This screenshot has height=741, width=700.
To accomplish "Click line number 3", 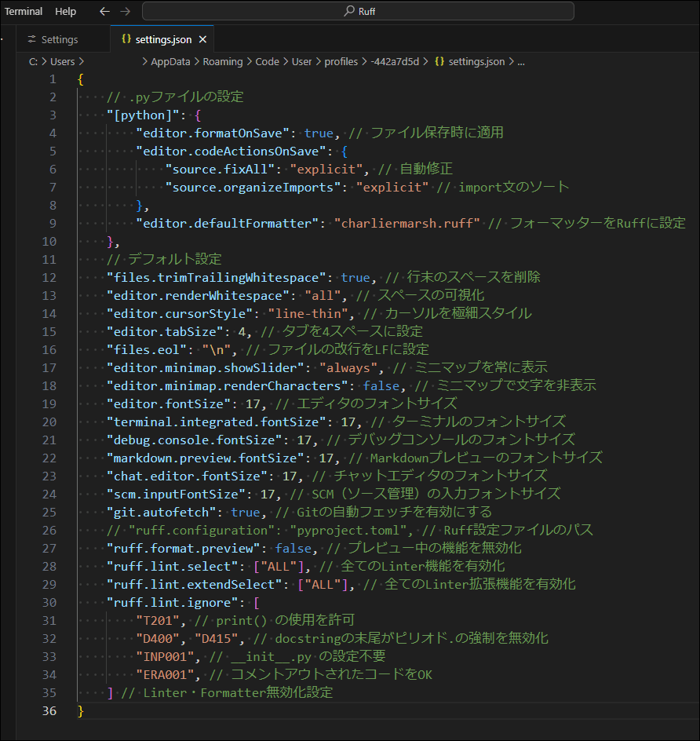I will pos(53,115).
